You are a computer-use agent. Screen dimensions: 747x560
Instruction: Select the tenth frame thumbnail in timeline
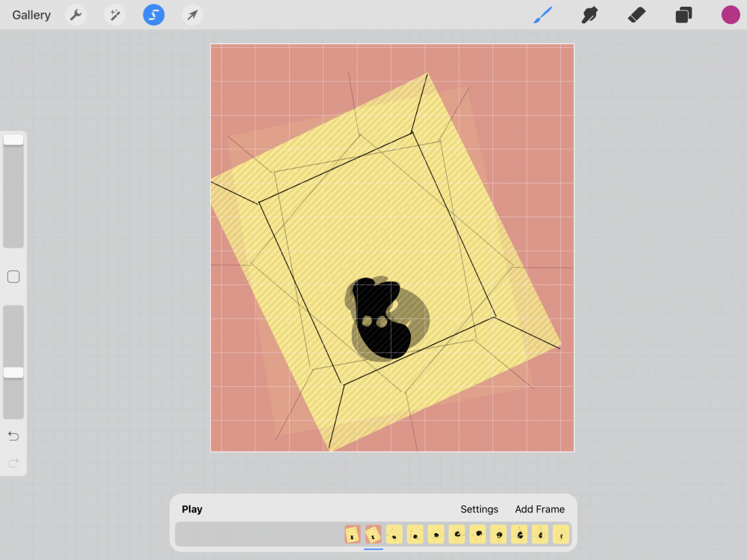click(540, 535)
